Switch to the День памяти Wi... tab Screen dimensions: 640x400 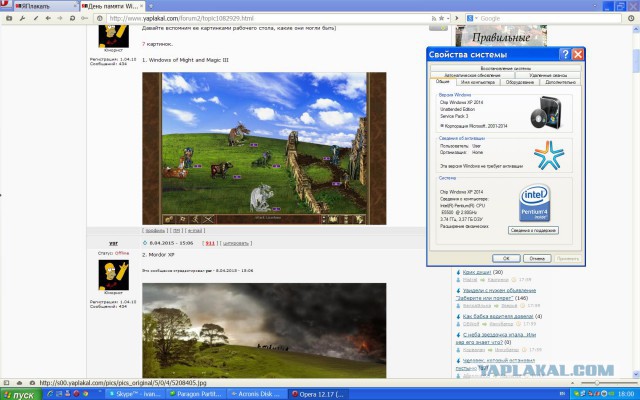[113, 6]
